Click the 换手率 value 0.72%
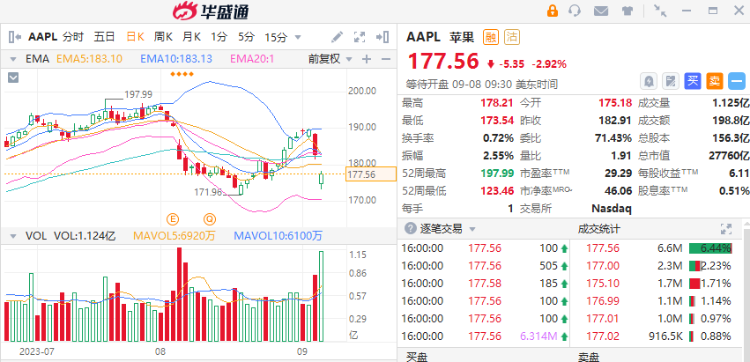 click(498, 138)
